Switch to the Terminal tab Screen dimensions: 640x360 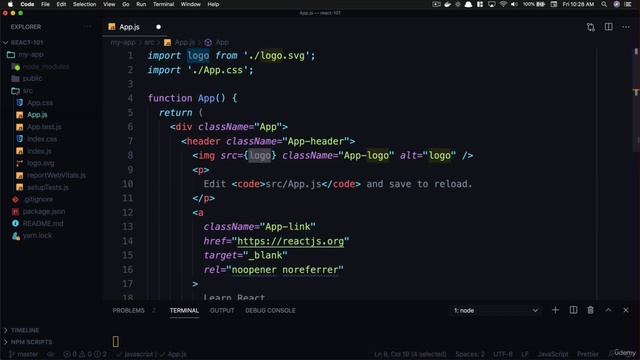pos(184,311)
